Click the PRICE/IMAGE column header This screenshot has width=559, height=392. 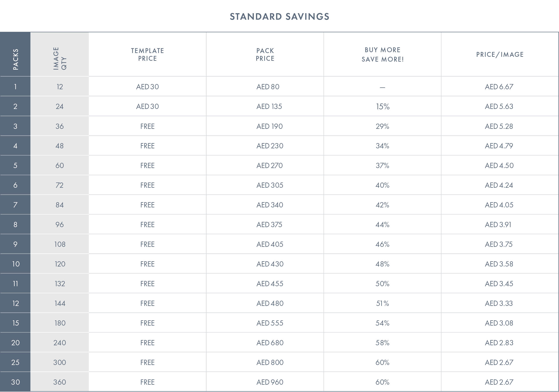(500, 54)
